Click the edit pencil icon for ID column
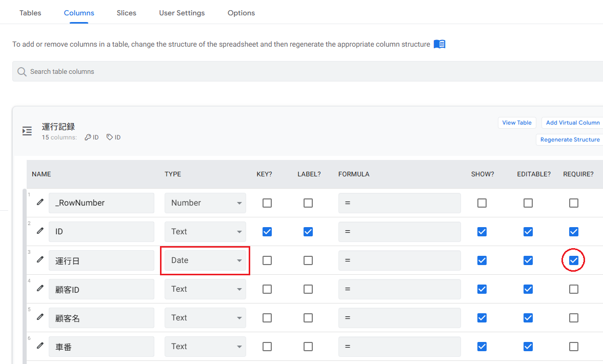 tap(40, 231)
